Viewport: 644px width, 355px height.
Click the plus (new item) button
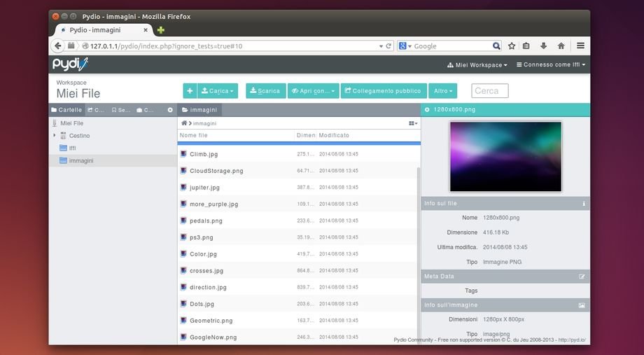[x=190, y=91]
